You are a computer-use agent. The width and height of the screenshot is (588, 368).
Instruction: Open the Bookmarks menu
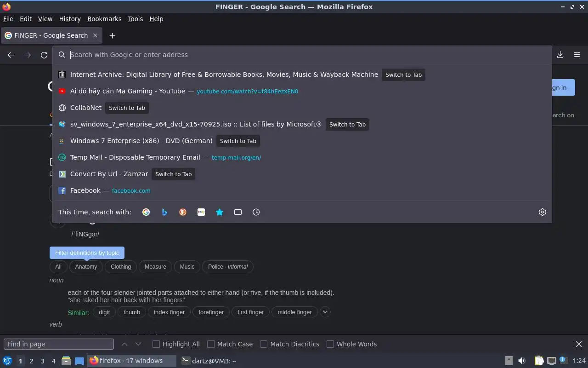[x=104, y=19]
